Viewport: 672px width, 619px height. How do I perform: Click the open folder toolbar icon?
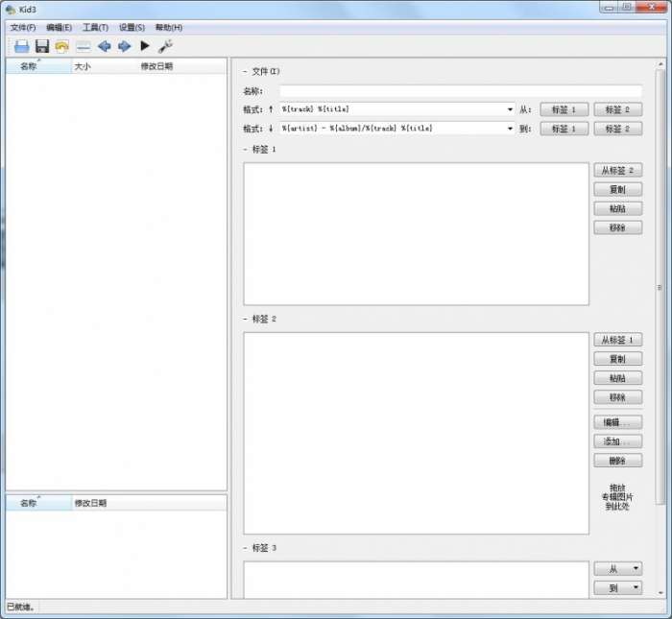pos(21,46)
